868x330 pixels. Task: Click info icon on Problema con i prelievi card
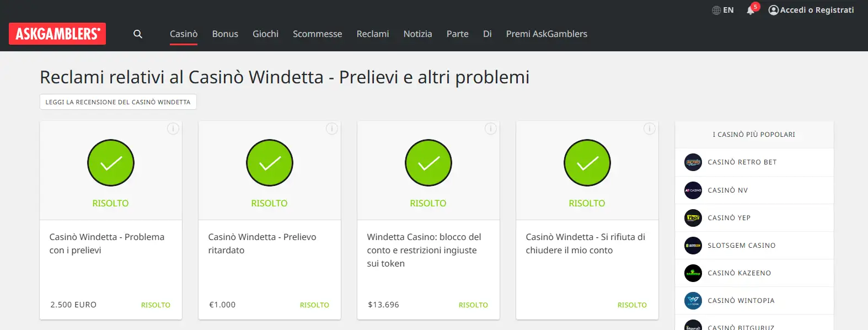click(x=173, y=129)
